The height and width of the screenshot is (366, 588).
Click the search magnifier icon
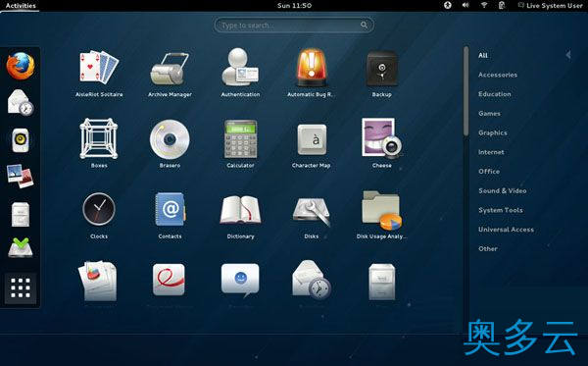(x=364, y=26)
